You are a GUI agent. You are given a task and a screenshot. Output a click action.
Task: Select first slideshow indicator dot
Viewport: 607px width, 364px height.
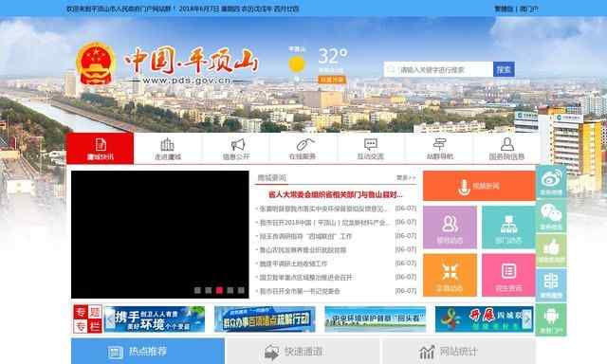click(197, 290)
